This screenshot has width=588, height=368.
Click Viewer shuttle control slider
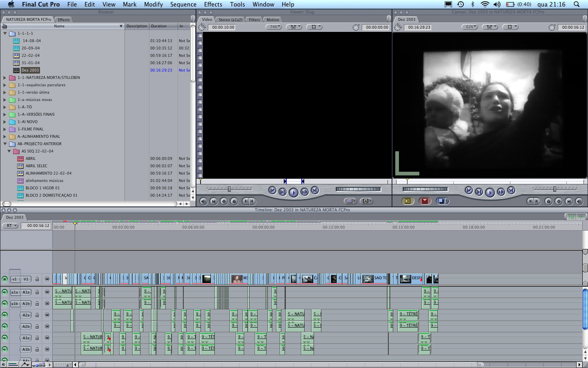point(229,189)
